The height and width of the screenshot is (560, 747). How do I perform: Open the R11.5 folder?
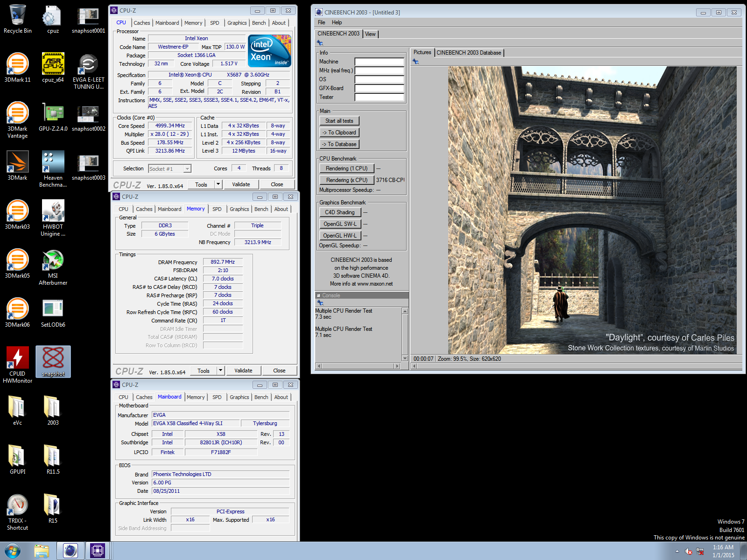(53, 460)
